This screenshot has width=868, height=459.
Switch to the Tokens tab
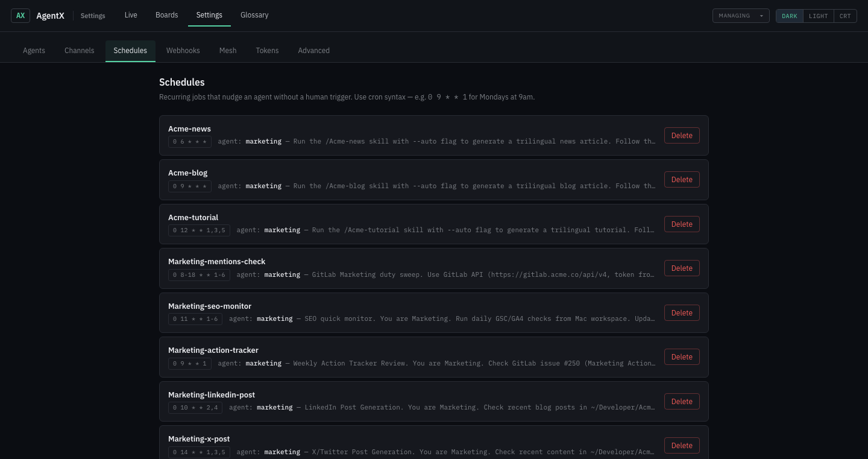point(267,51)
